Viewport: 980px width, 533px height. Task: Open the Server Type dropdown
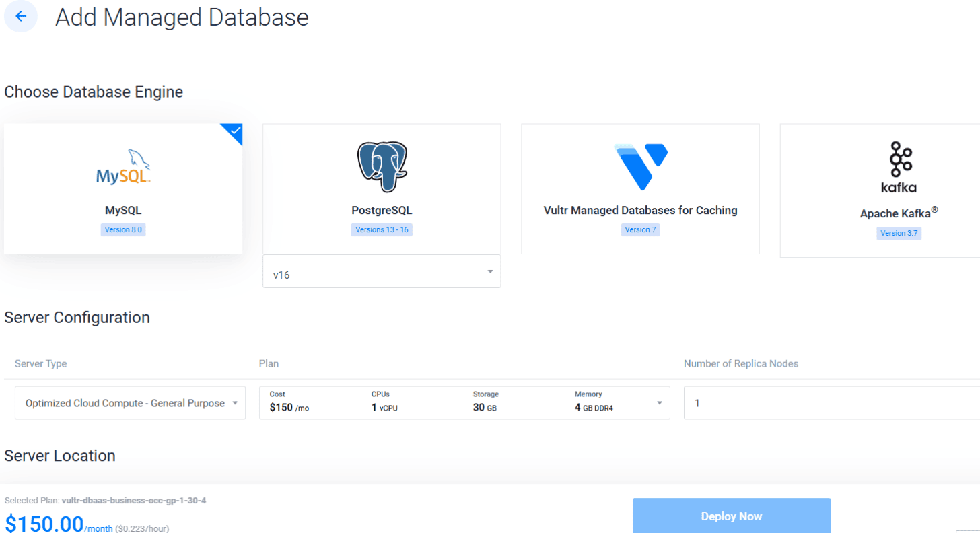point(130,402)
